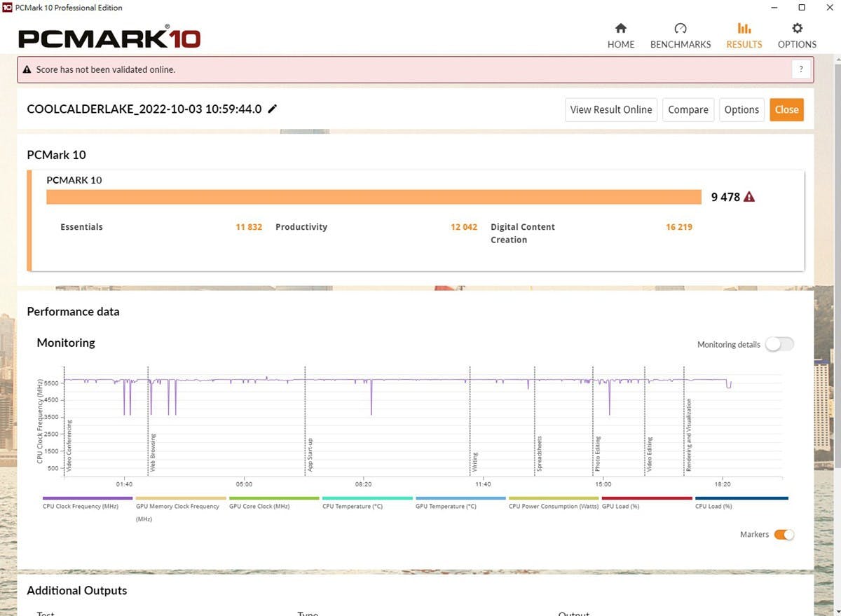Screen dimensions: 841x616
Task: Click the overall score 9 478
Action: point(725,197)
